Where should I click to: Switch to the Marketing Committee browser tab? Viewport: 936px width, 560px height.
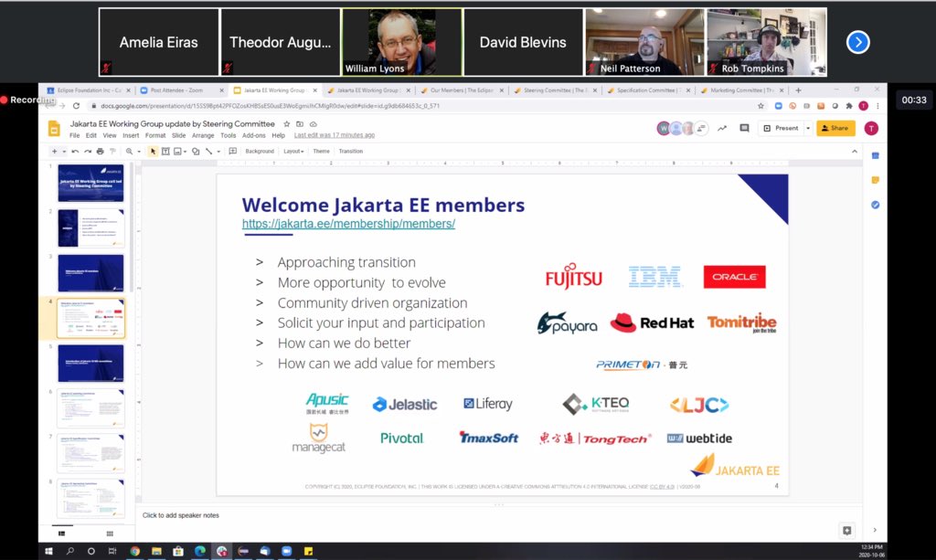point(742,90)
